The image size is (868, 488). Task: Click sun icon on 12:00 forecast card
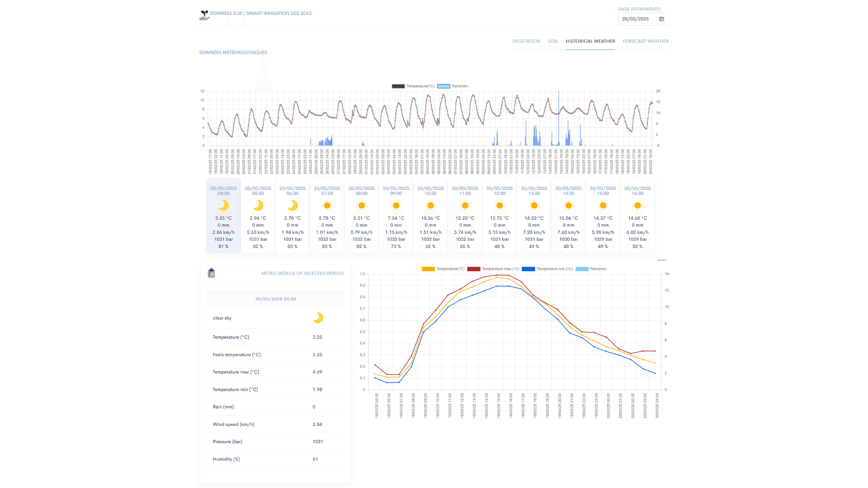coord(499,205)
